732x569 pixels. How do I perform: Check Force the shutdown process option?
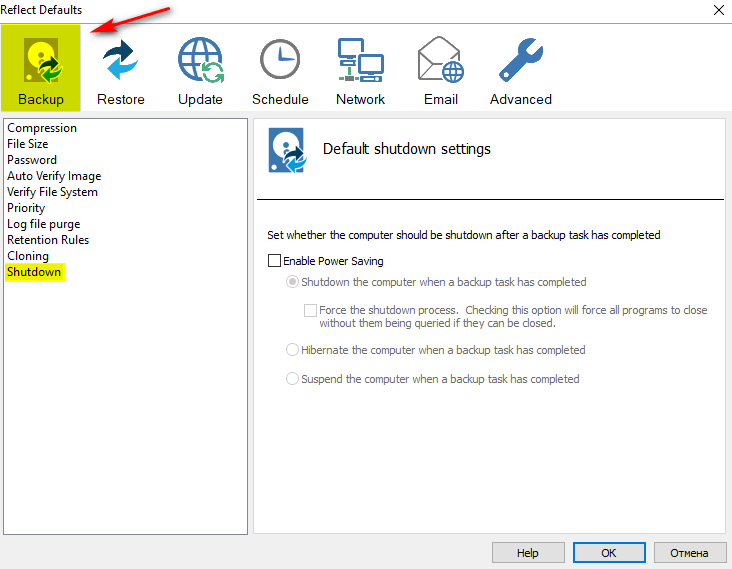tap(310, 310)
